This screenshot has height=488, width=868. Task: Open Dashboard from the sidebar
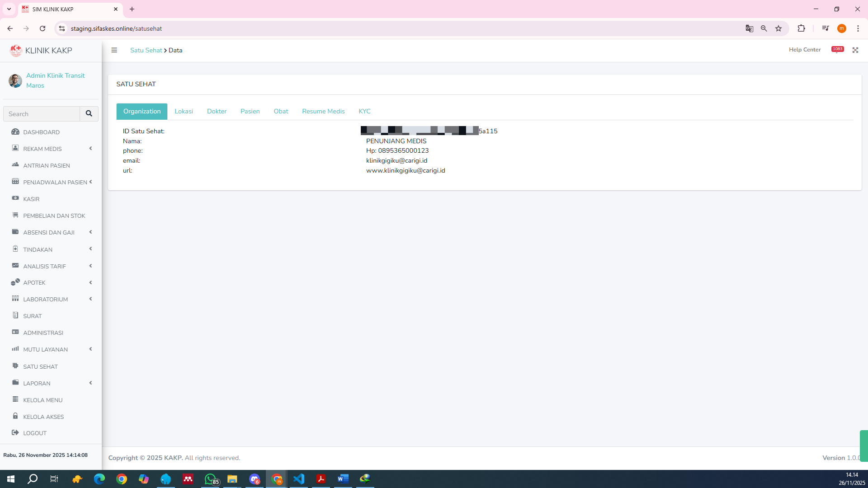[x=41, y=132]
